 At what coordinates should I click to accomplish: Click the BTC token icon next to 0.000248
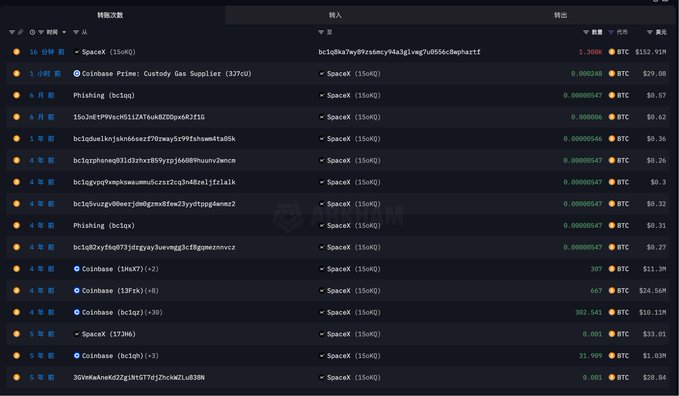coord(612,74)
